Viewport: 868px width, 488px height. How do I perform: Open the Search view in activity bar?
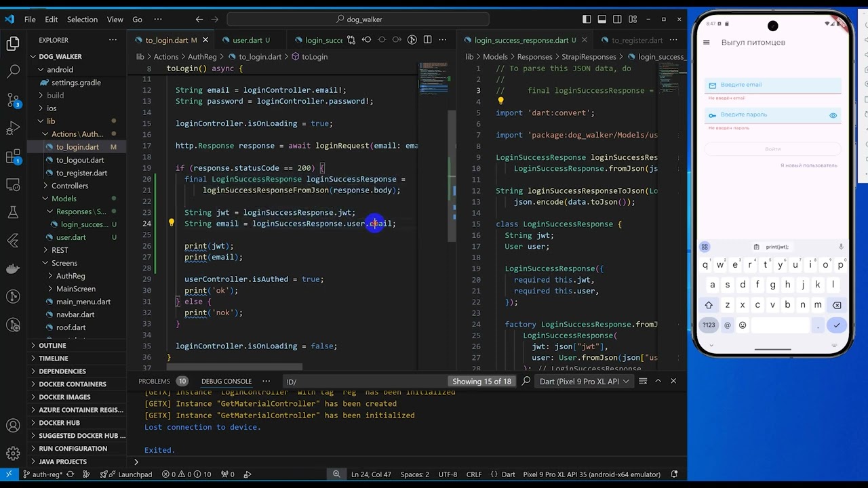(13, 70)
